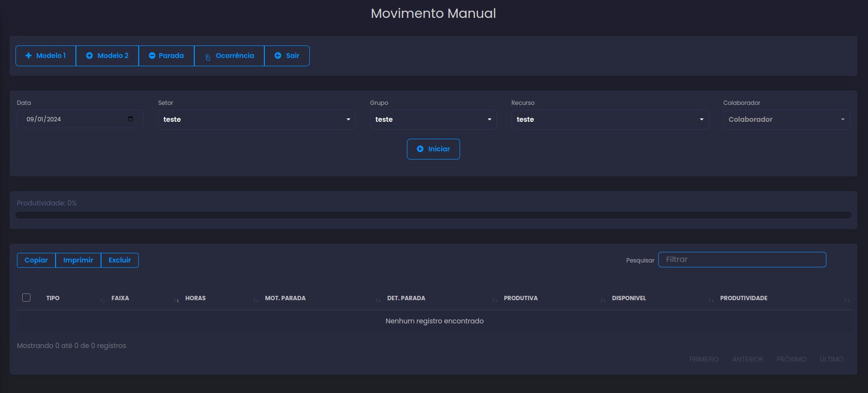Viewport: 868px width, 393px height.
Task: Click the Parada button
Action: [x=166, y=56]
